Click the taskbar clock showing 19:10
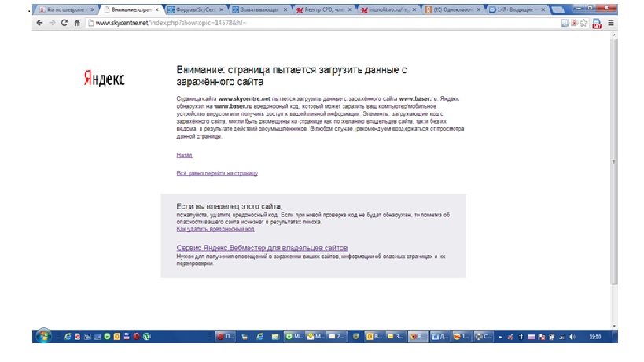Screen dimensions: 644x362 tap(595, 337)
